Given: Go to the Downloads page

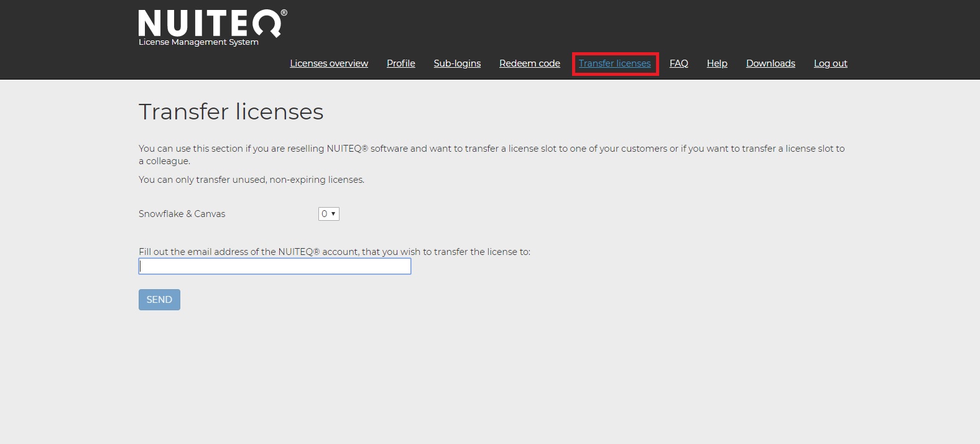Looking at the screenshot, I should pos(770,63).
